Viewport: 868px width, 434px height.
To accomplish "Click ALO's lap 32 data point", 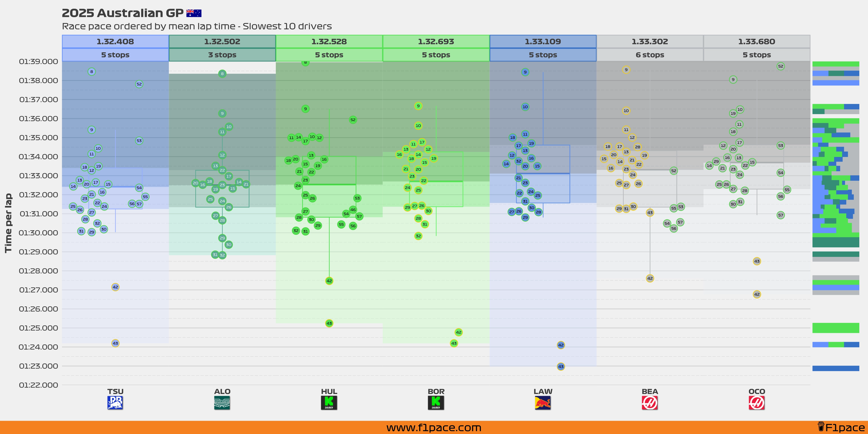I will 222,255.
